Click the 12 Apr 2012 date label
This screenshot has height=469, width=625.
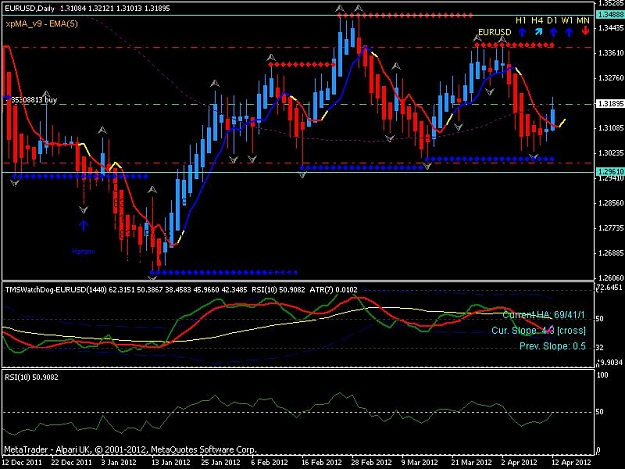(571, 463)
